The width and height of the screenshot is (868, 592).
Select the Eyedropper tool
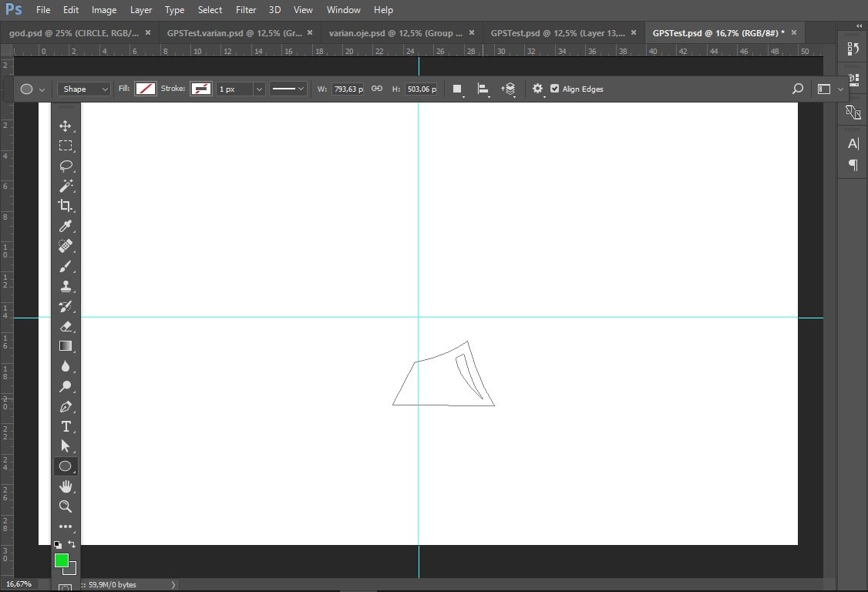(66, 226)
